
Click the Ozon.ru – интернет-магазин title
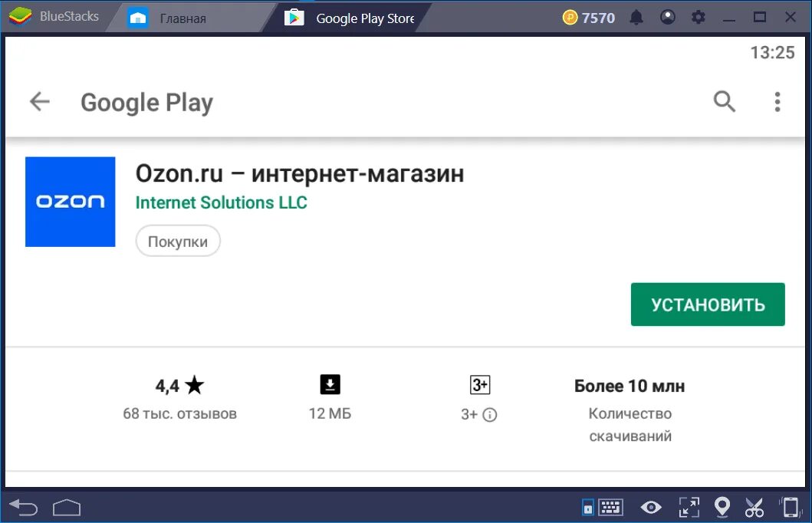pos(299,173)
